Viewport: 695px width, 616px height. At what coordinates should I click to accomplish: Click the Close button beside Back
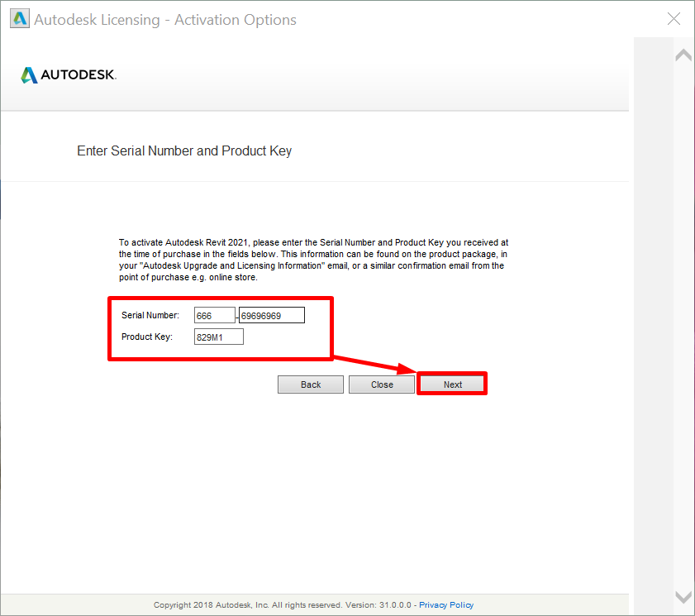point(382,384)
